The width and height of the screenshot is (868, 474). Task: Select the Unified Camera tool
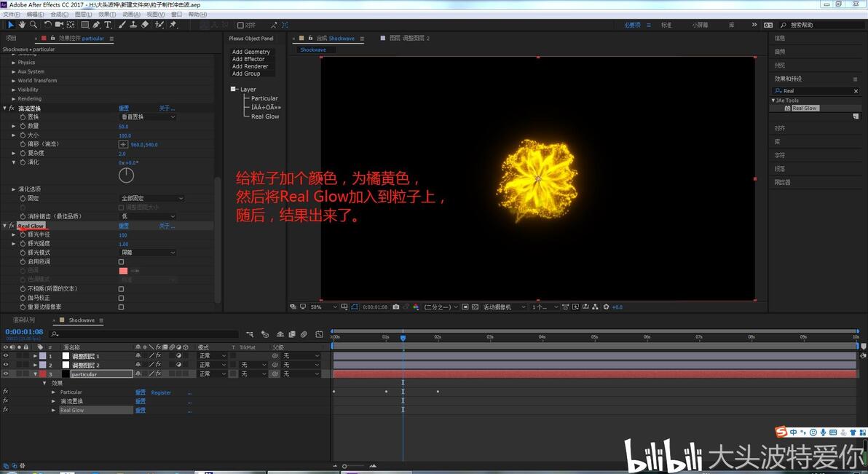59,25
